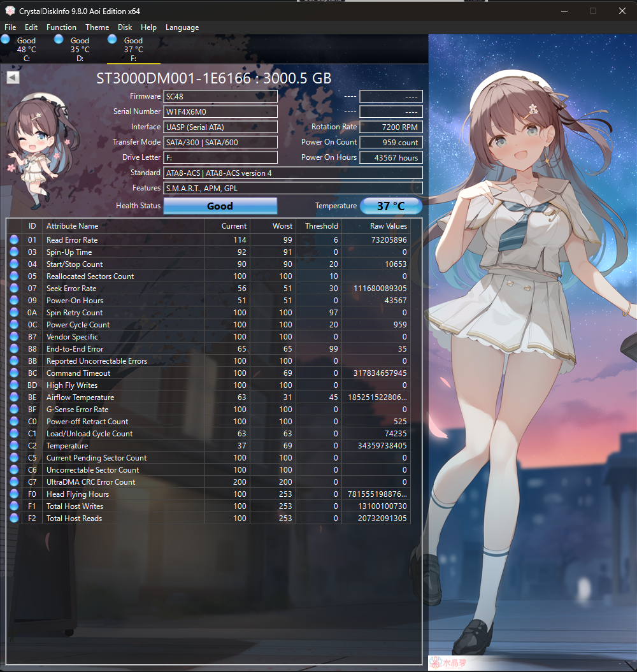The image size is (637, 672).
Task: Click status orb for Total Host Reads
Action: tap(14, 518)
